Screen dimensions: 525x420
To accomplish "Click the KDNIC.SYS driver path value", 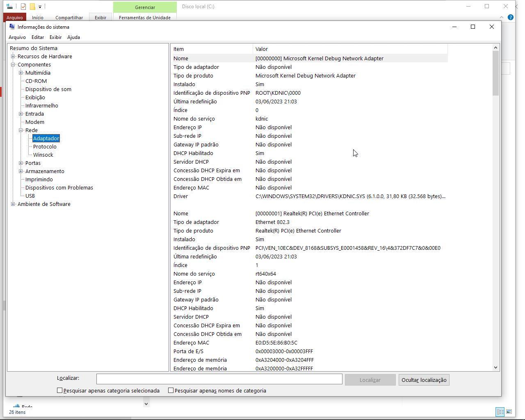I will pyautogui.click(x=350, y=196).
